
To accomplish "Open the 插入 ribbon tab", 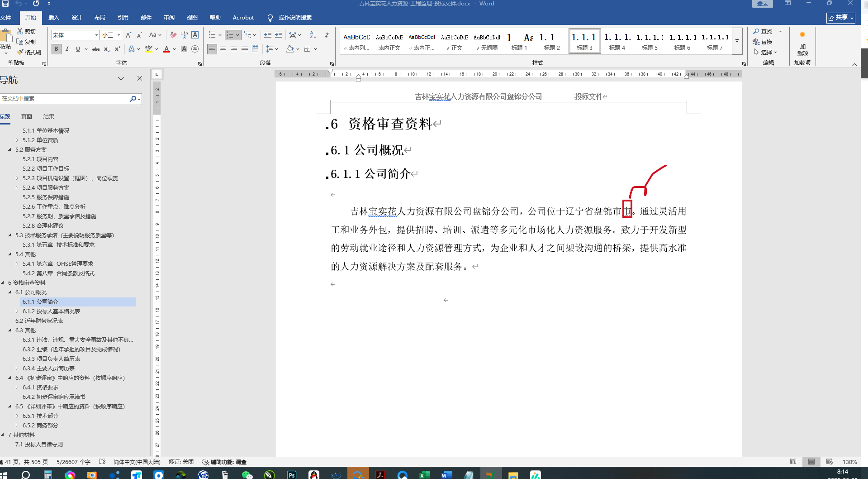I will coord(53,18).
